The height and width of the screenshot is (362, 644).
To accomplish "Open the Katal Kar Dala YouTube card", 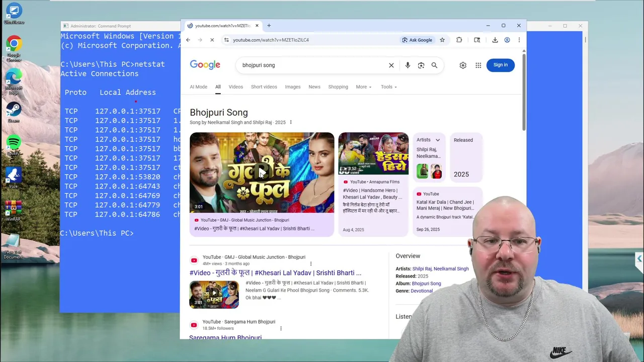I will pyautogui.click(x=447, y=211).
